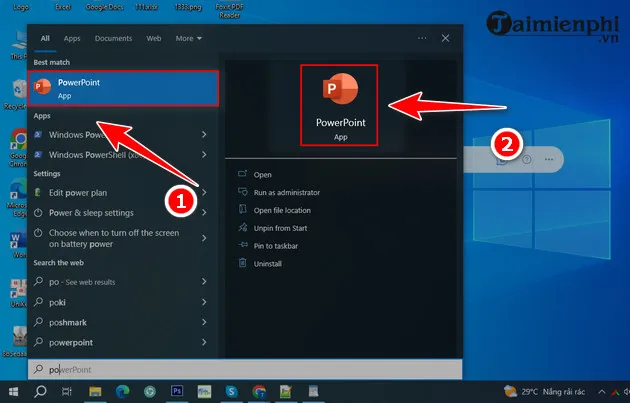Expand the turn off the screen chevron
Screen dimensions: 630x403
[204, 238]
